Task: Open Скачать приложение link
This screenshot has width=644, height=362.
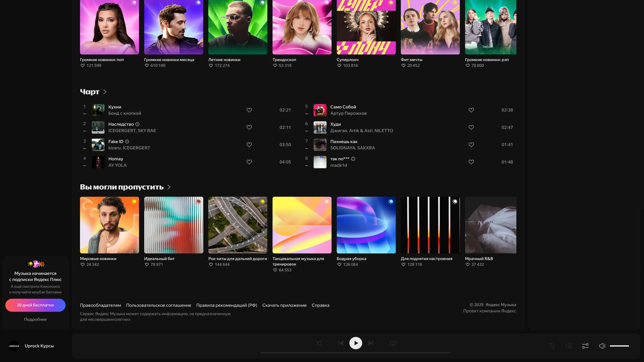Action: tap(284, 305)
